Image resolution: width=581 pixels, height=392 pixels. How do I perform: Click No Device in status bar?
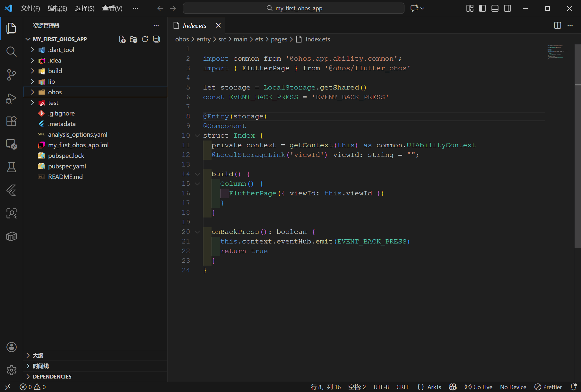(x=513, y=387)
